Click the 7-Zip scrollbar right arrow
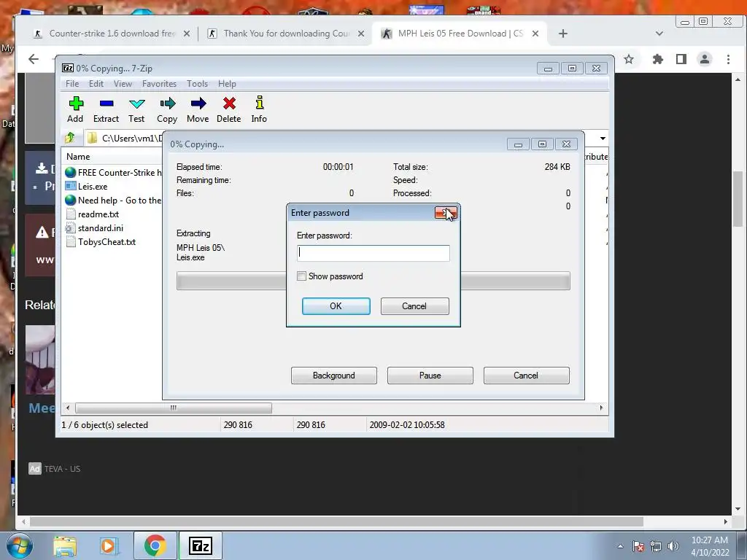 click(x=601, y=408)
